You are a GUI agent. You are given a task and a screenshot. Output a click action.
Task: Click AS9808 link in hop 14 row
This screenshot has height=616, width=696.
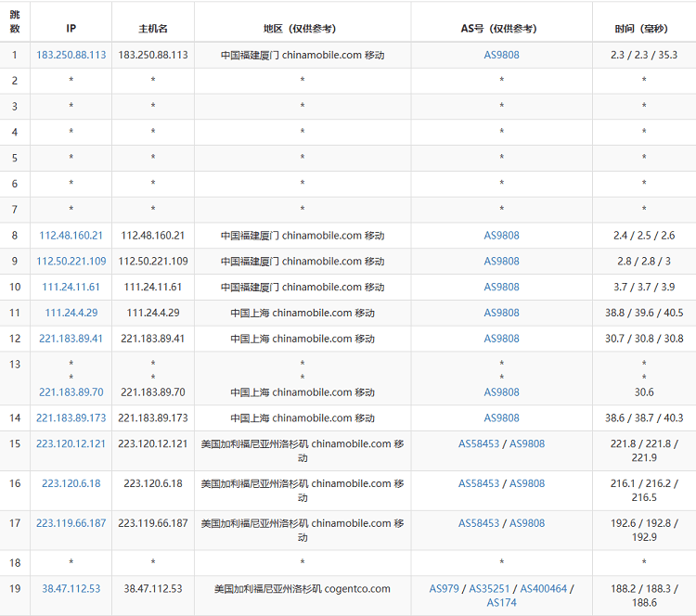pos(501,418)
